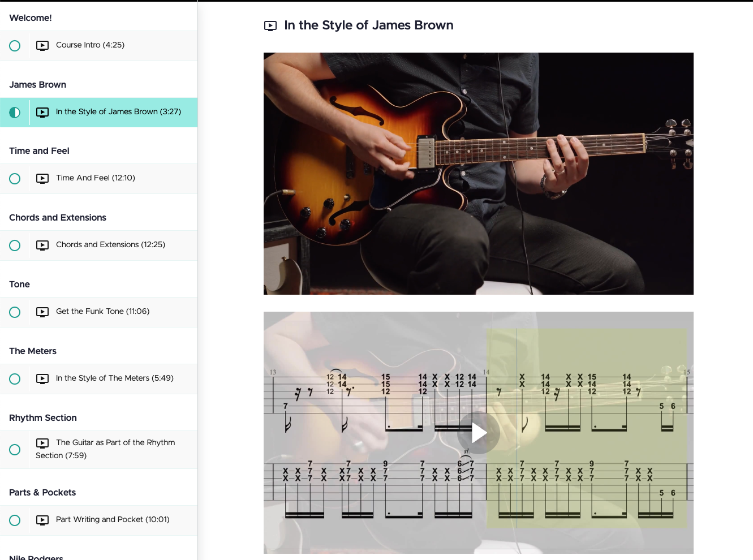Click the Parts & Pockets section heading

42,493
